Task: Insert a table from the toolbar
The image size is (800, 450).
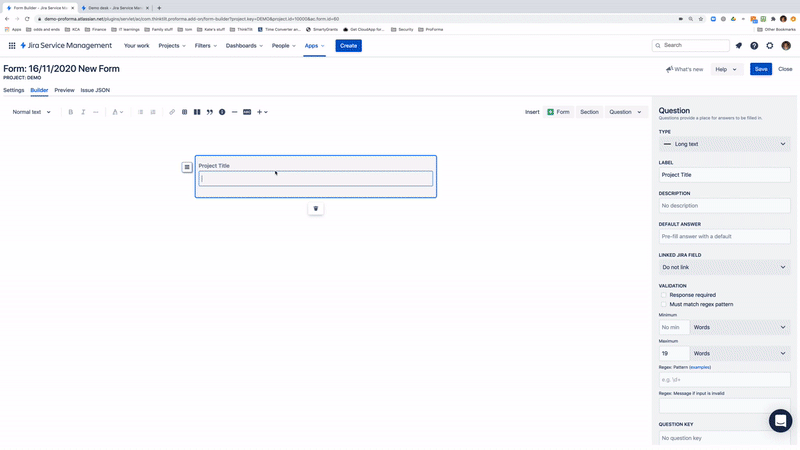Action: 184,112
